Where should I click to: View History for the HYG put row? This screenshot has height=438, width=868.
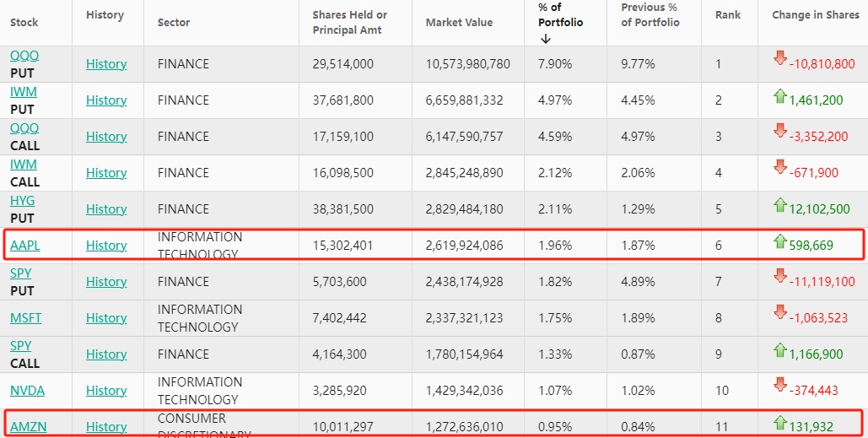tap(106, 209)
